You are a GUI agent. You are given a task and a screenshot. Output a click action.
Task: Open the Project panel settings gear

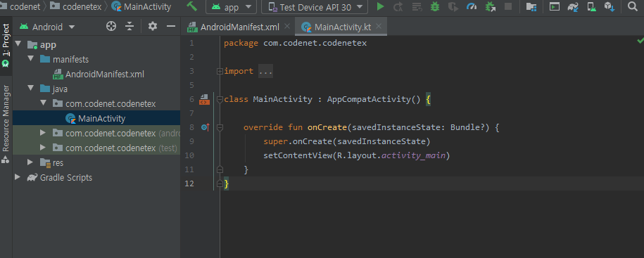click(153, 27)
